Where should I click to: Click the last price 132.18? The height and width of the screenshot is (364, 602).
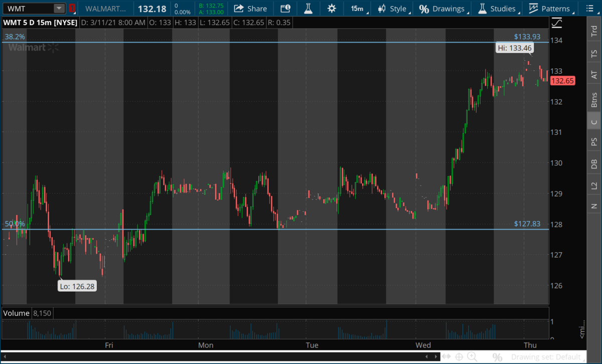click(152, 9)
